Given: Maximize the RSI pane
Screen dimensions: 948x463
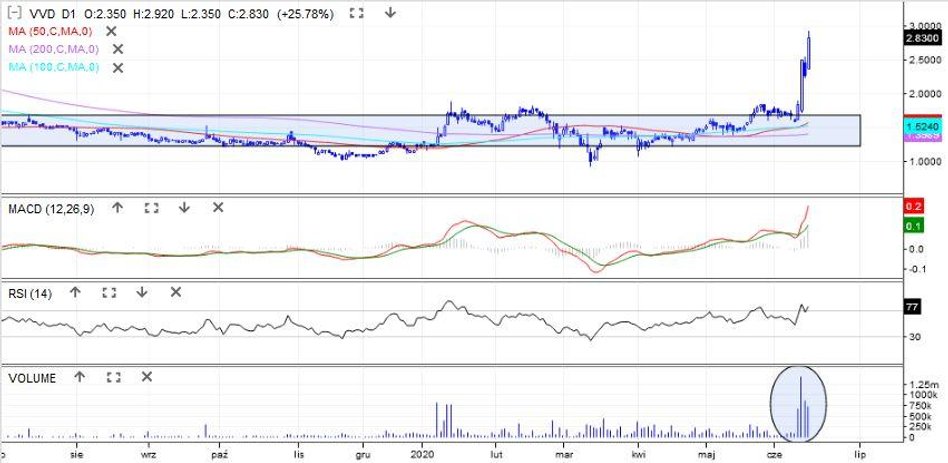Looking at the screenshot, I should coord(109,293).
